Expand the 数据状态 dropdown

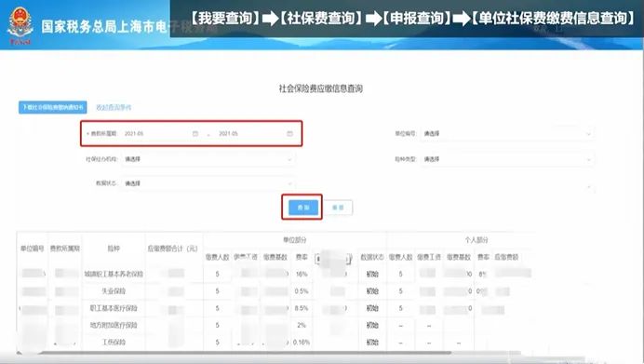tap(208, 183)
